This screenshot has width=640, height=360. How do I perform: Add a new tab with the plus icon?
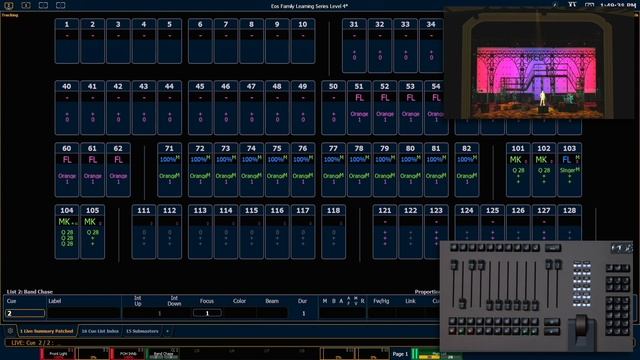click(x=167, y=331)
